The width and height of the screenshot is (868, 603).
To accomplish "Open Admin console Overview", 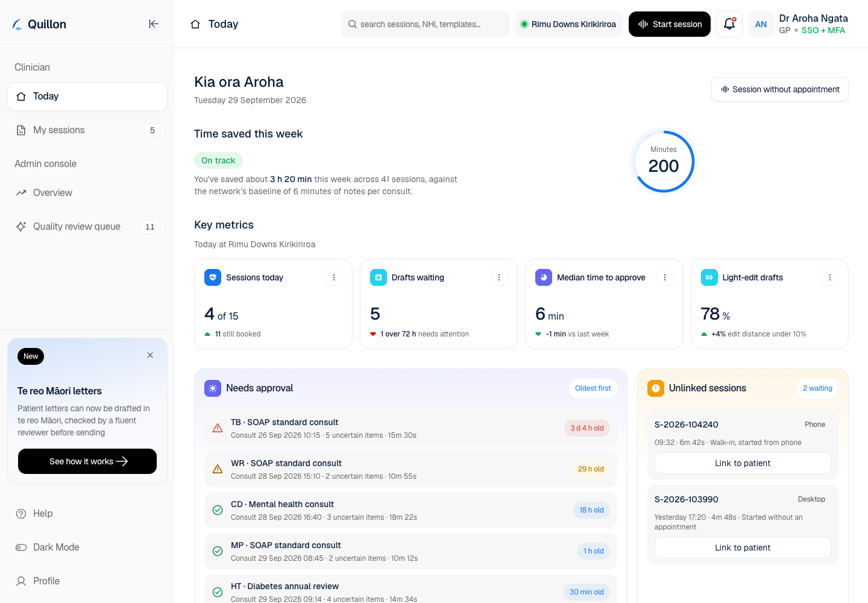I will [x=87, y=193].
